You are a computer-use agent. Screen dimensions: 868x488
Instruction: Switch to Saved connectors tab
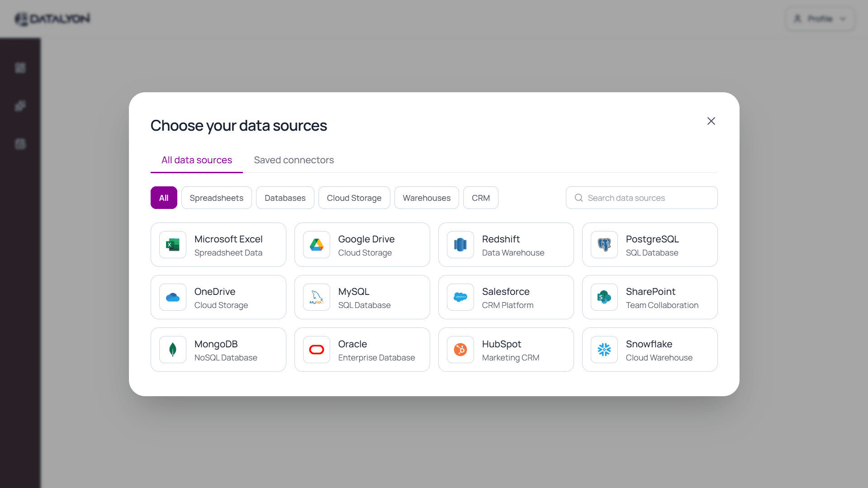294,160
